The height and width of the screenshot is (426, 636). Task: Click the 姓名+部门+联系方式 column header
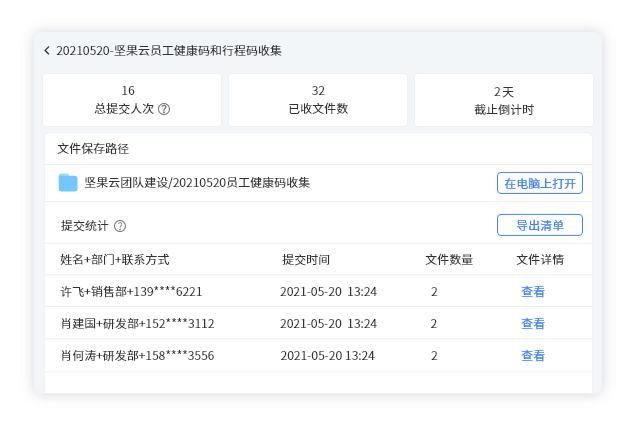(115, 260)
